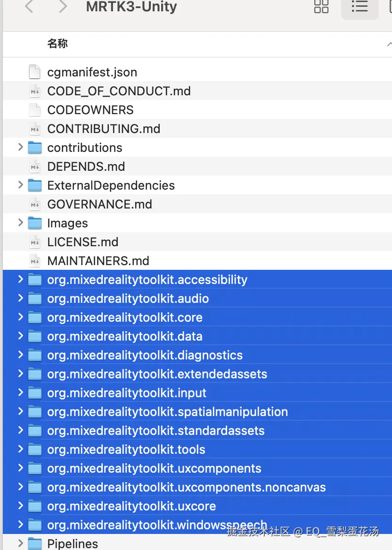This screenshot has width=392, height=550.
Task: Expand org.mixedrealitytoolkit.uxcomponents.noncanvas folder
Action: coord(20,487)
